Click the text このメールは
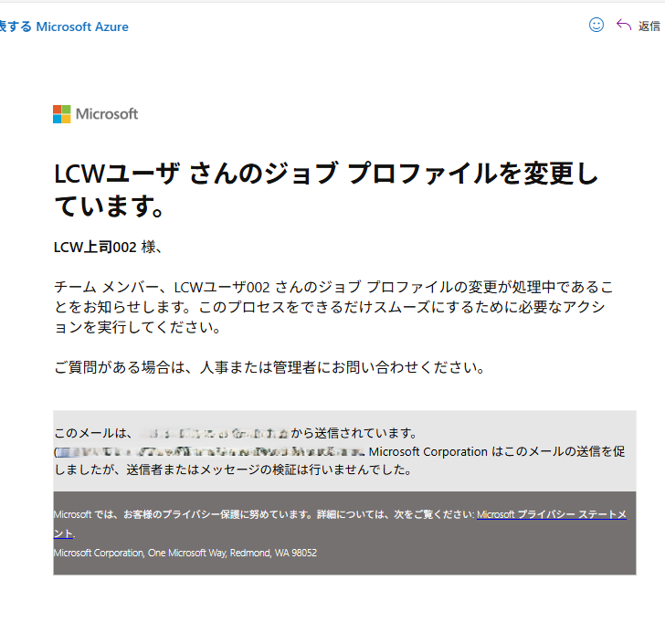This screenshot has width=665, height=644. tap(93, 433)
